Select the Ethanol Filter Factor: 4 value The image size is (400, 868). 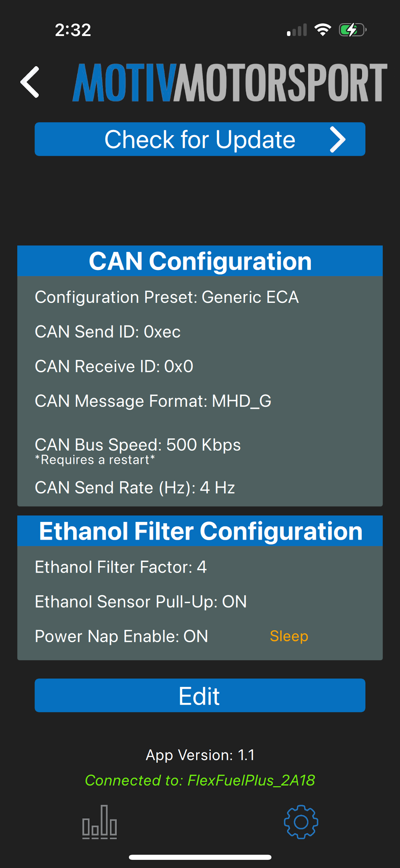[x=121, y=567]
